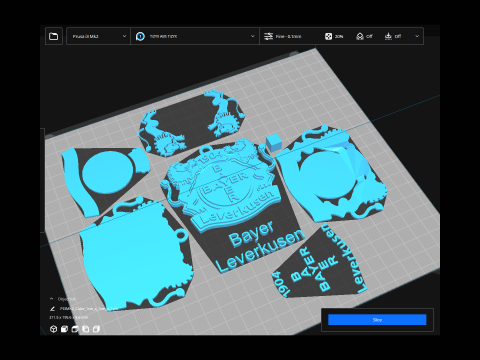Expand the print settings panel chevron
480x360 pixels.
tap(417, 36)
